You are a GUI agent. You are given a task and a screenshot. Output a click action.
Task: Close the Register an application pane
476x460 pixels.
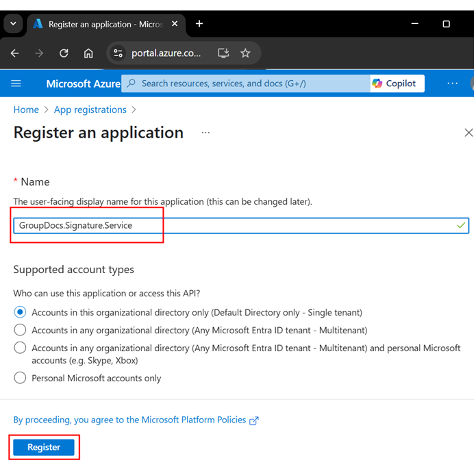click(x=468, y=133)
